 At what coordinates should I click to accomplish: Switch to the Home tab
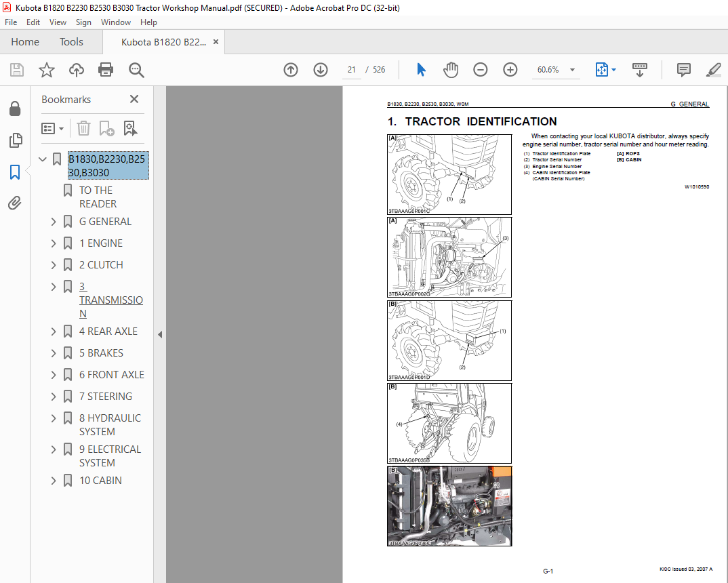tap(25, 42)
